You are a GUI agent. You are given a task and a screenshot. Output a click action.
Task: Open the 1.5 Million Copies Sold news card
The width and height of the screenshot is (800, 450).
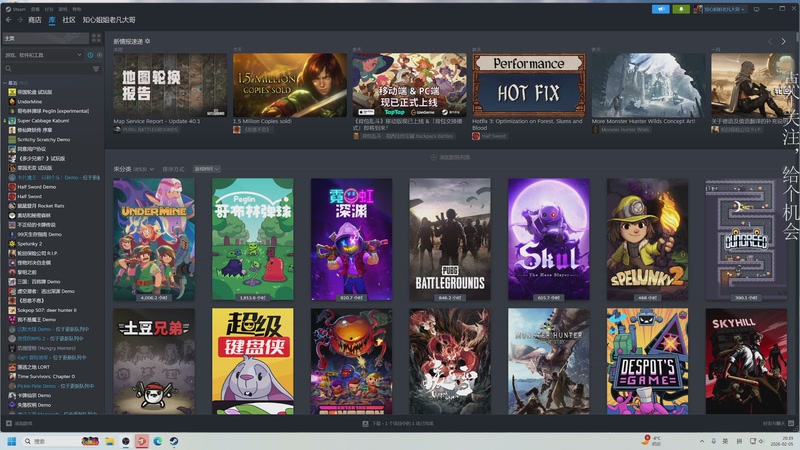click(290, 85)
